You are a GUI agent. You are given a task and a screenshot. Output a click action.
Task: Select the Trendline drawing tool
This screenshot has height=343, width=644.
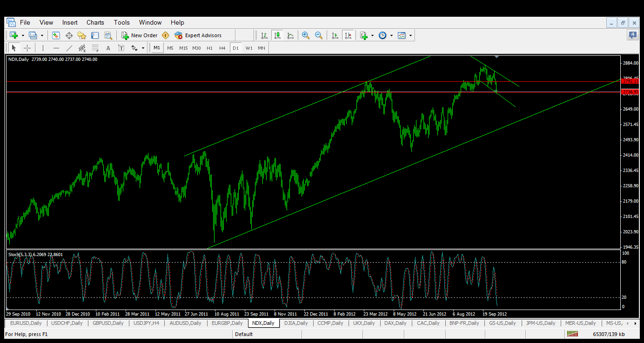click(x=69, y=48)
